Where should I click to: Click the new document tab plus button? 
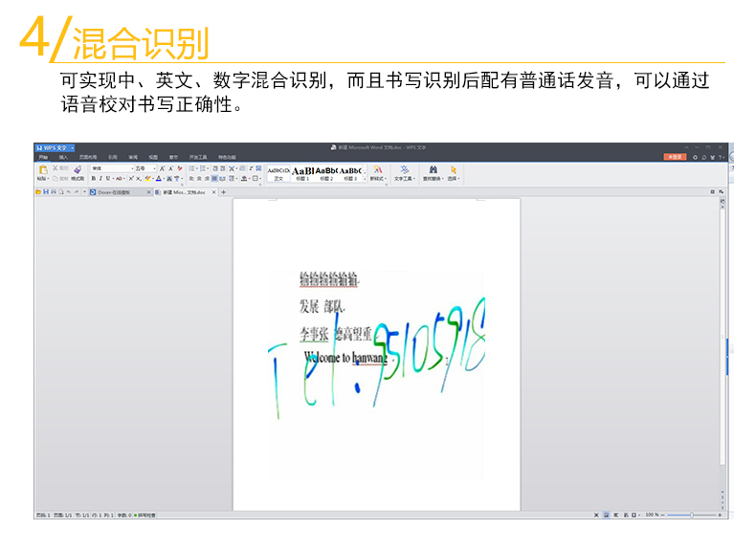(x=224, y=192)
